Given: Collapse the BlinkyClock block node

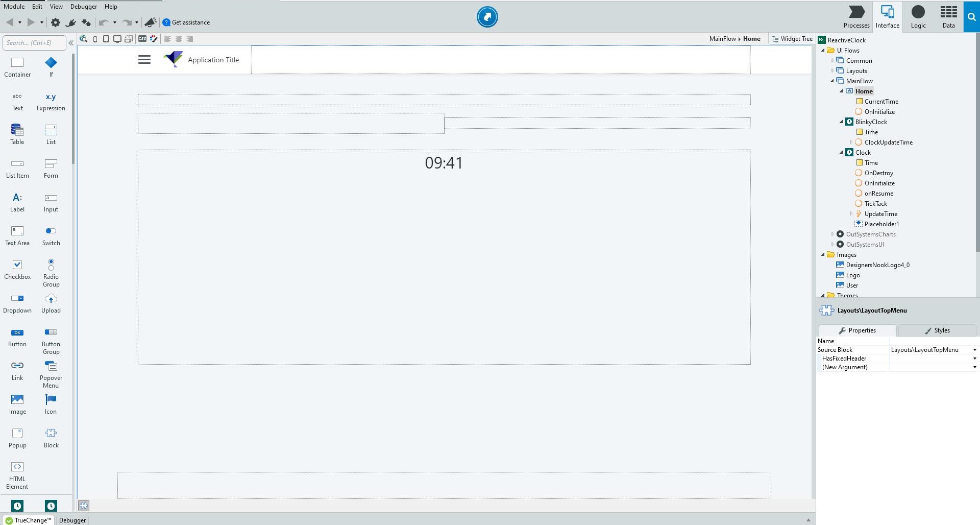Looking at the screenshot, I should 841,122.
